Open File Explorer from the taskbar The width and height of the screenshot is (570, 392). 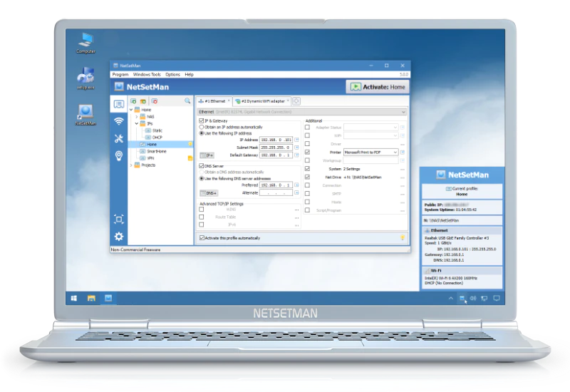(91, 298)
